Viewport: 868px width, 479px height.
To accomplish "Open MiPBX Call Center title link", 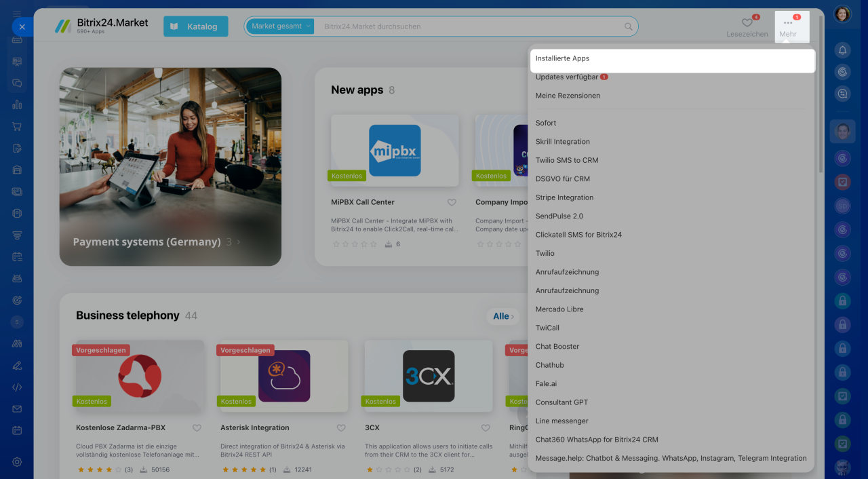I will pyautogui.click(x=363, y=202).
